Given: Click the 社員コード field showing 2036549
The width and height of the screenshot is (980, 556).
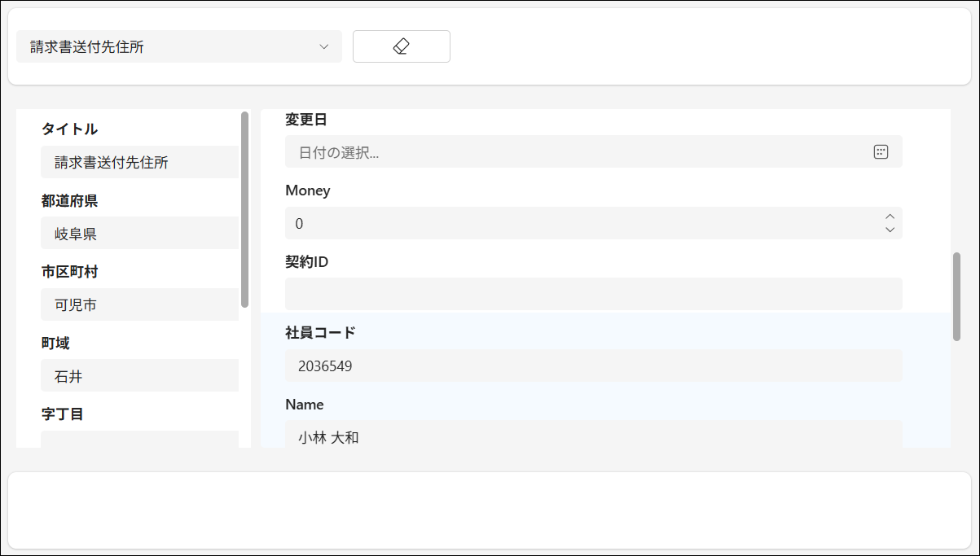Looking at the screenshot, I should tap(593, 366).
